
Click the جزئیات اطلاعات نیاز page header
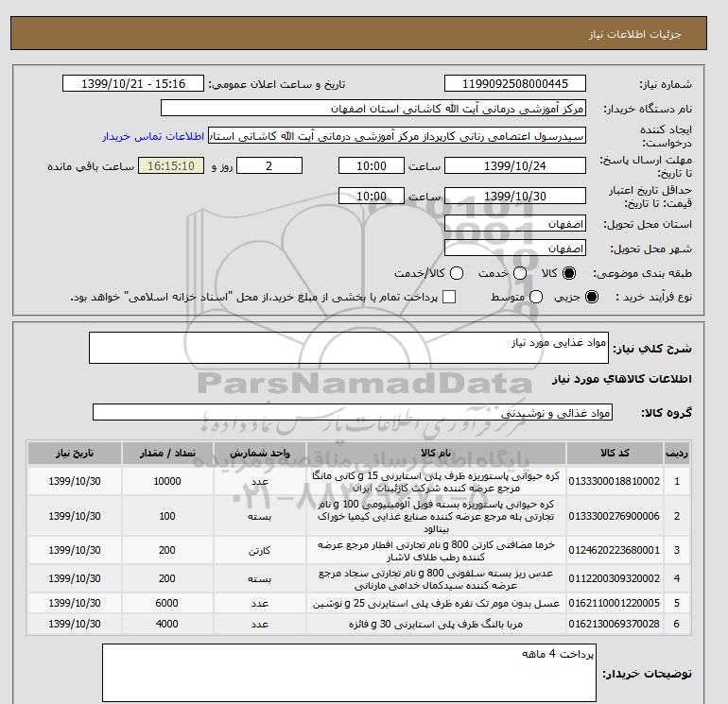tap(634, 34)
